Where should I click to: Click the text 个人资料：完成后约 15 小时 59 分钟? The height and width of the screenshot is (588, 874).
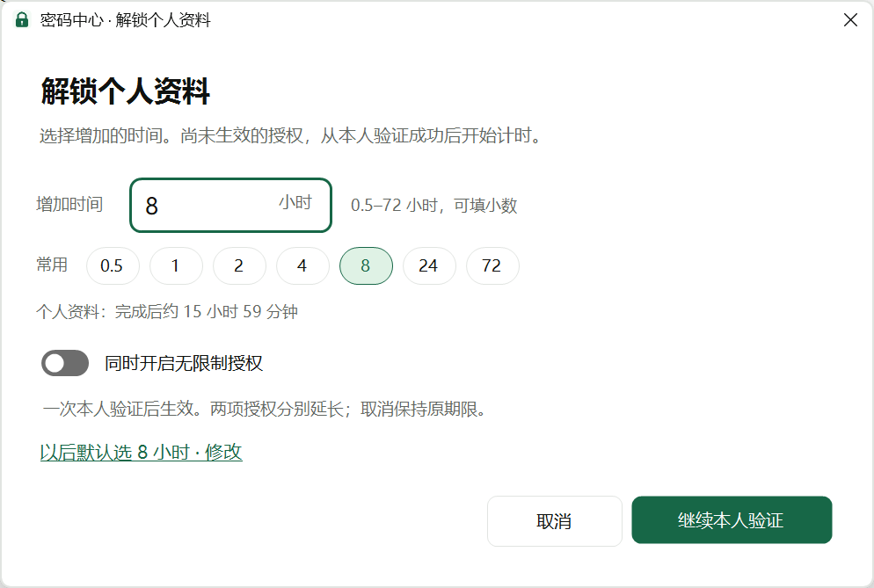[x=167, y=311]
